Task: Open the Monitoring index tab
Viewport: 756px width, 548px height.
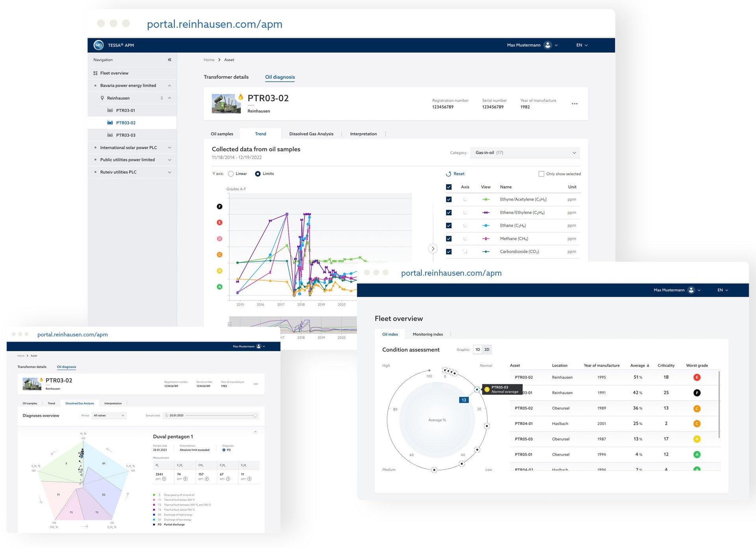Action: click(x=428, y=334)
